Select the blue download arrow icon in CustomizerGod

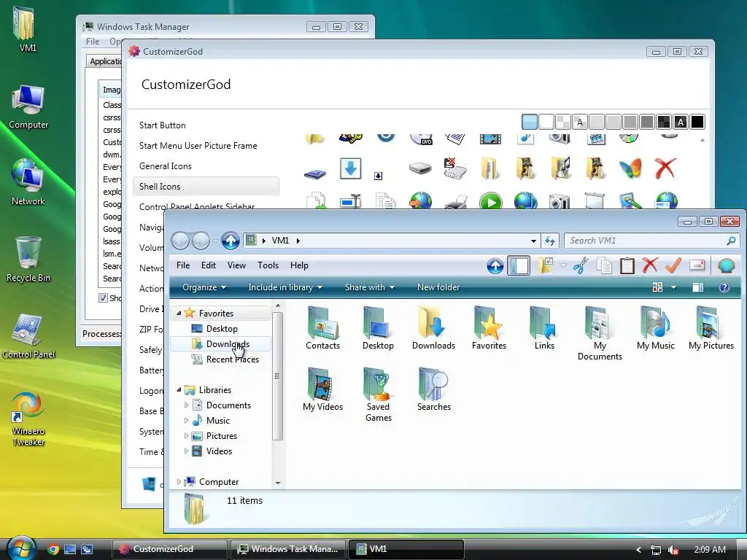click(350, 168)
